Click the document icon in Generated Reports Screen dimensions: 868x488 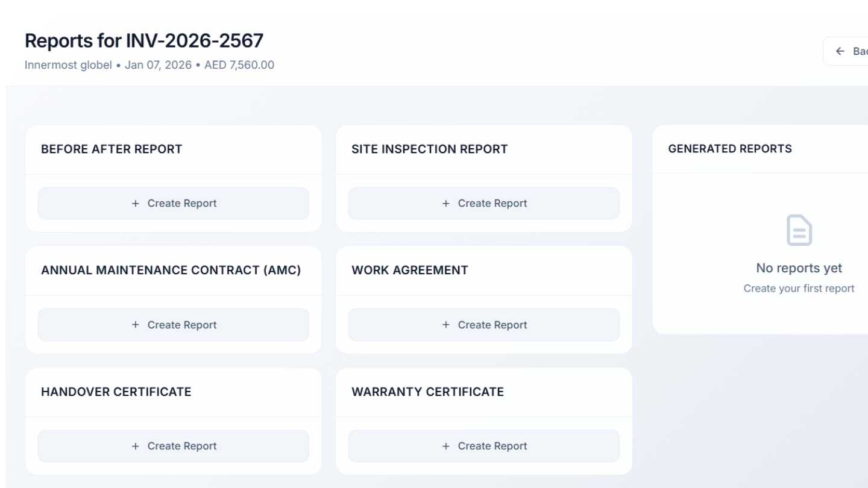799,230
